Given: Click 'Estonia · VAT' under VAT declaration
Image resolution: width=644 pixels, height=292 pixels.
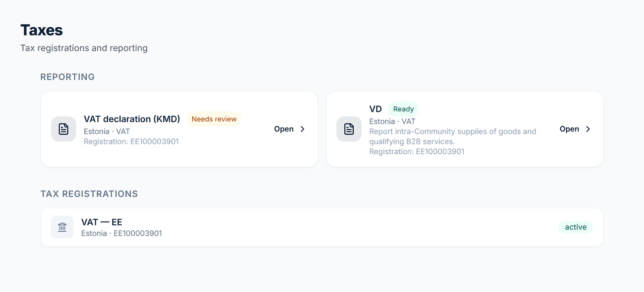Looking at the screenshot, I should click(107, 131).
